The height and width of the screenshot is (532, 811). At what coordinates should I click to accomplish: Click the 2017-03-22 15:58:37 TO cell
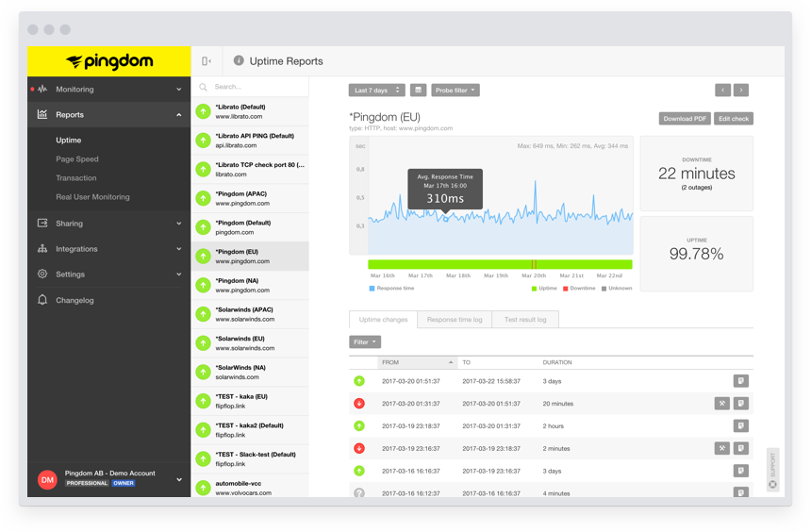pyautogui.click(x=491, y=381)
